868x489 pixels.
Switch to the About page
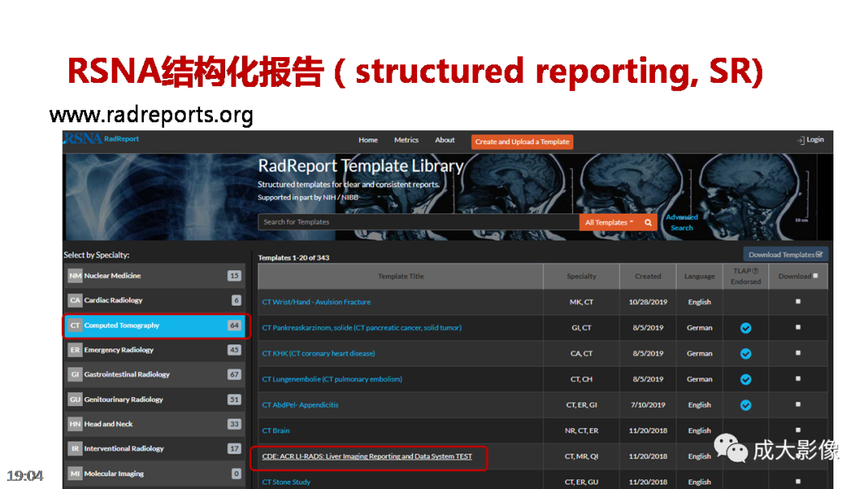point(444,140)
